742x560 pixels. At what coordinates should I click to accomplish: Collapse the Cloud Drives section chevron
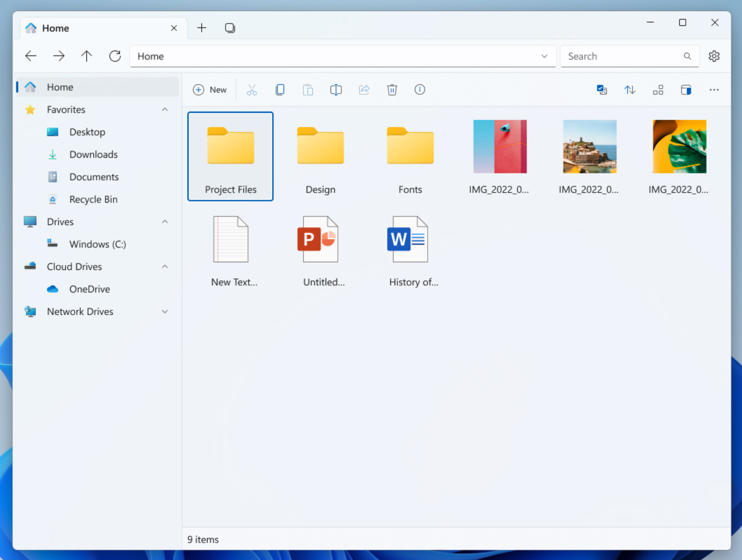(x=164, y=267)
